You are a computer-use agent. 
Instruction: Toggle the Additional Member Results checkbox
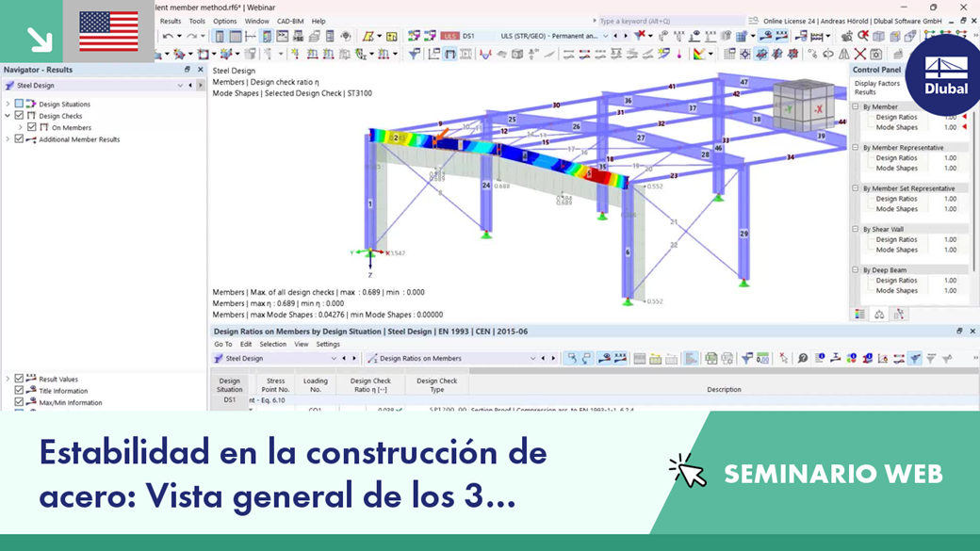[19, 139]
